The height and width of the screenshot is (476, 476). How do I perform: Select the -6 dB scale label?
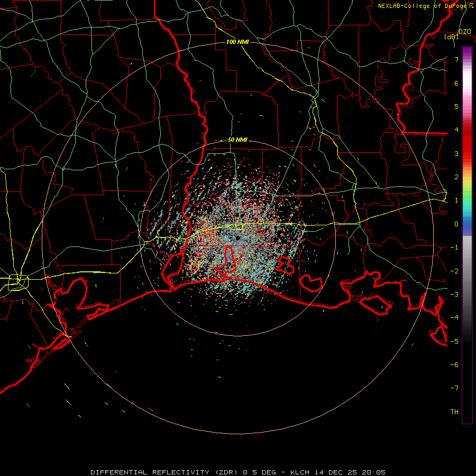[454, 364]
